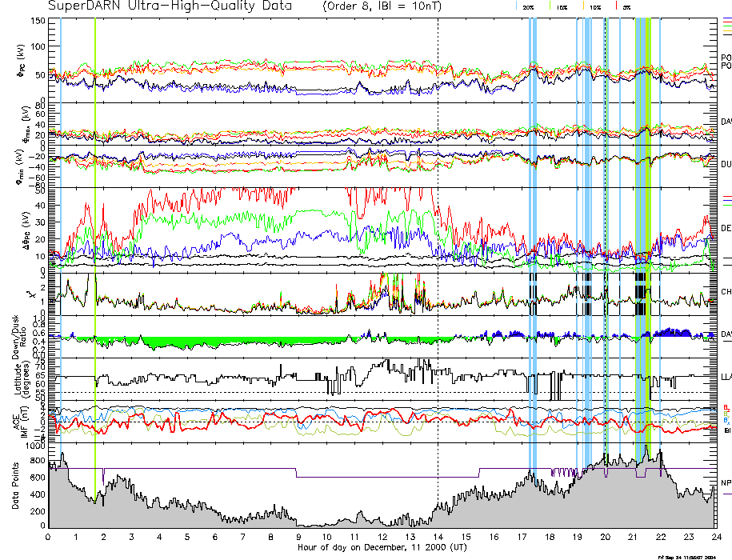This screenshot has height=560, width=732.
Task: Click the '(Order 8, IBI = 10nT)' subtitle
Action: coord(382,6)
